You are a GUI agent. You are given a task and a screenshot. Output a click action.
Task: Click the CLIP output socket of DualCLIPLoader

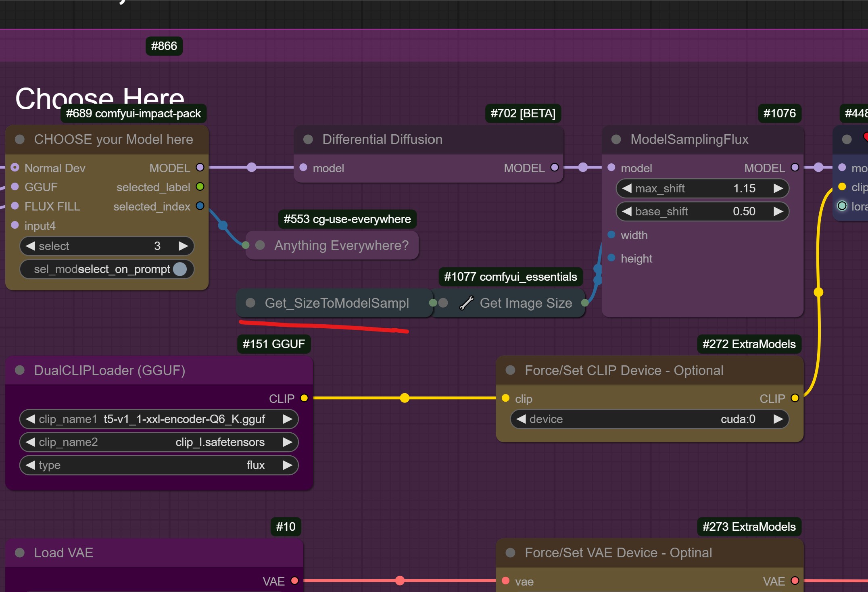point(305,398)
